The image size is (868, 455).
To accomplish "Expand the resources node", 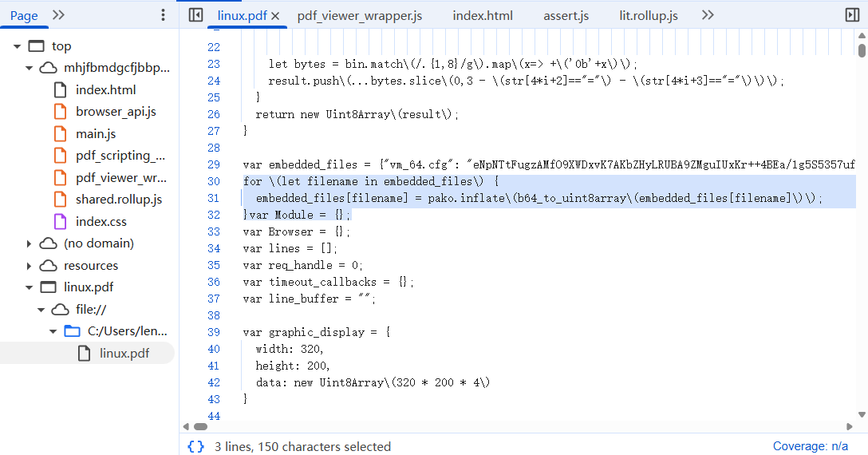I will [x=30, y=266].
